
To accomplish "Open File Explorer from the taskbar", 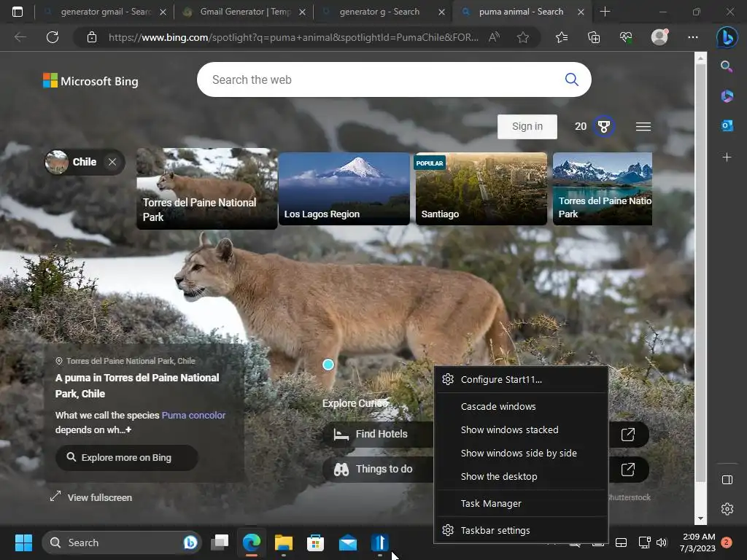I will pyautogui.click(x=284, y=542).
